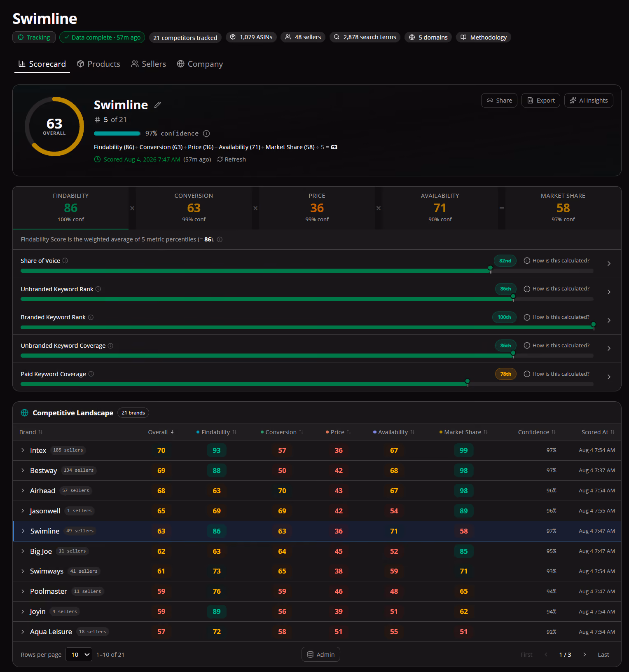Click the Findability Score formula info icon
This screenshot has width=629, height=672.
pos(220,240)
